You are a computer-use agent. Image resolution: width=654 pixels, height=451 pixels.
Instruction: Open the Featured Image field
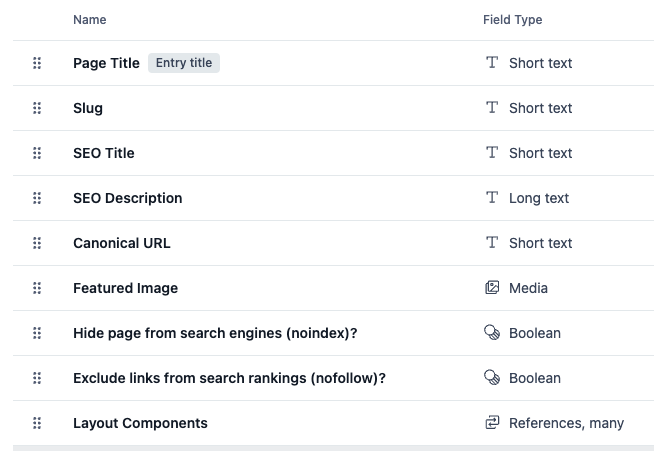125,288
